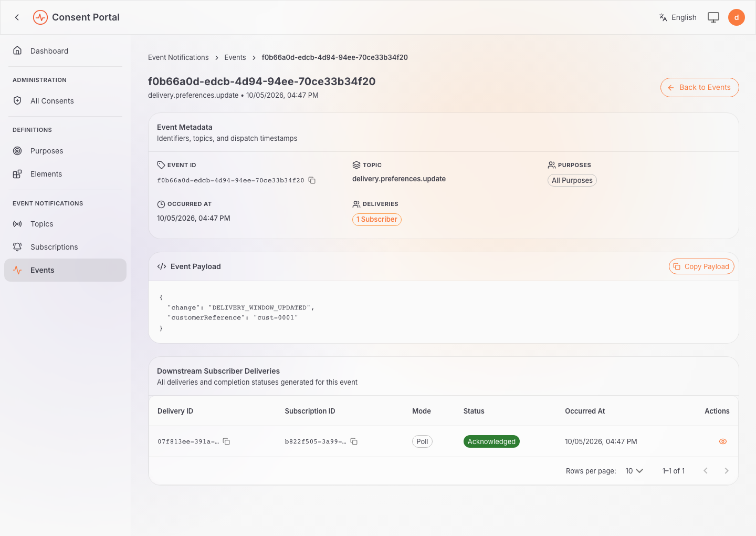Click the customerReference line in the payload
The height and width of the screenshot is (536, 756).
coord(233,317)
